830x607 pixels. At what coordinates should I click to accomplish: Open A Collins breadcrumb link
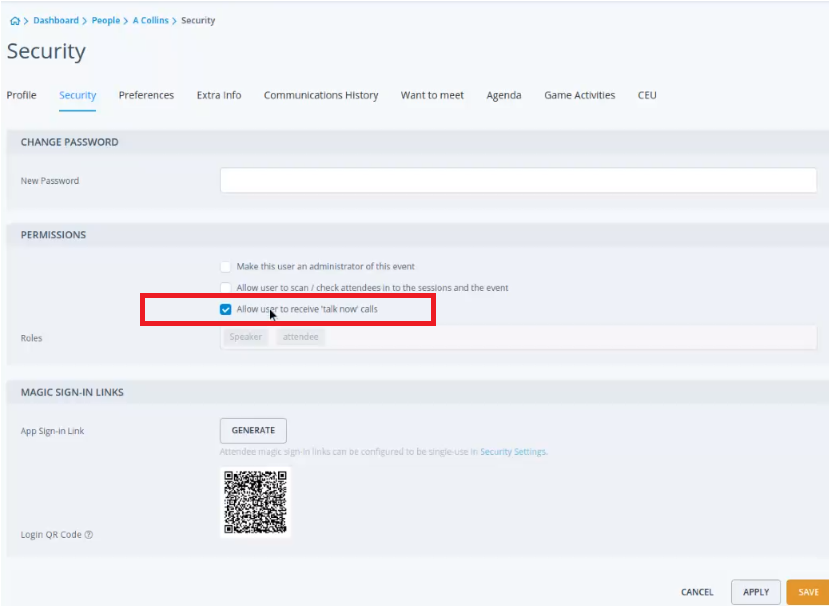click(150, 21)
